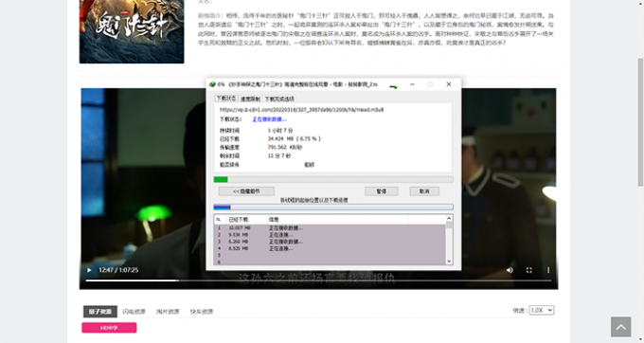The width and height of the screenshot is (644, 343).
Task: Switch to the 下载状态 tab
Action: click(x=226, y=99)
